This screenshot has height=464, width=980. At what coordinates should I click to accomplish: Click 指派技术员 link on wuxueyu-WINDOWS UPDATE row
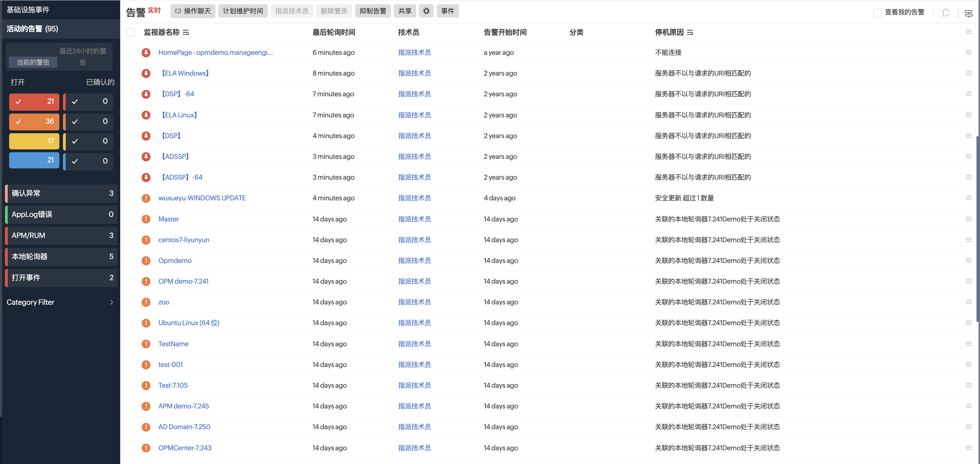point(414,198)
